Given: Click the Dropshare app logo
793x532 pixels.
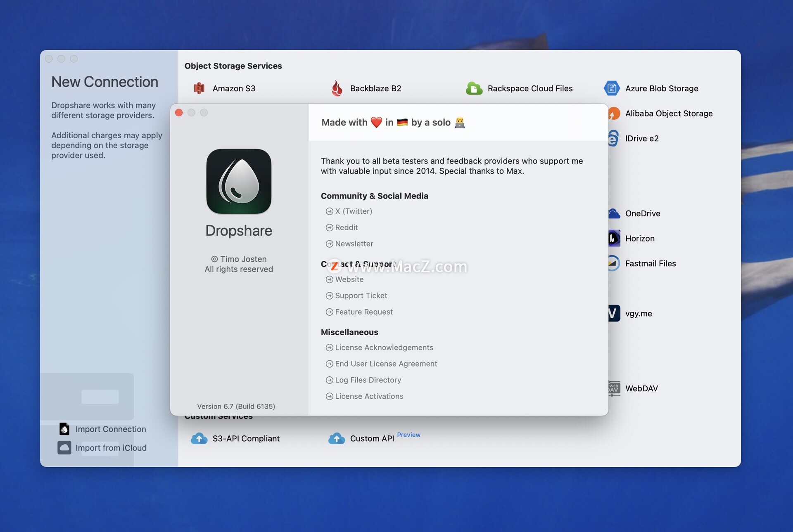Looking at the screenshot, I should tap(239, 181).
